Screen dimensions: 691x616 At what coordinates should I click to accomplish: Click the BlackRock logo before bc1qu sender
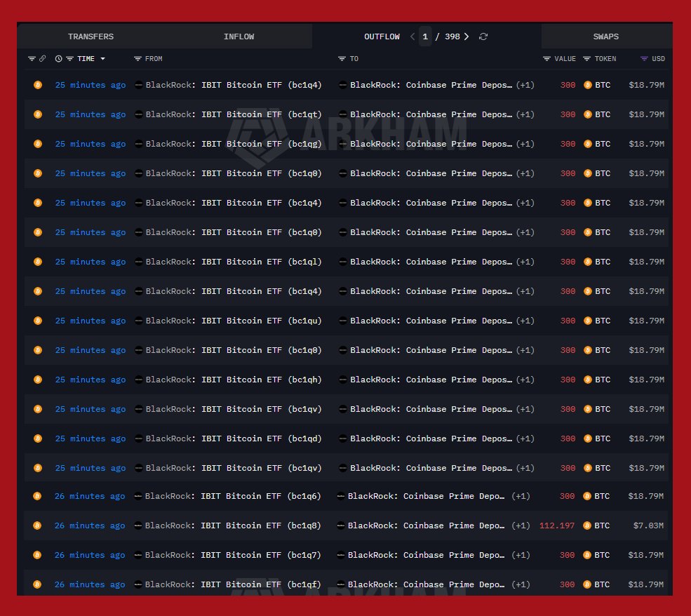pos(138,321)
